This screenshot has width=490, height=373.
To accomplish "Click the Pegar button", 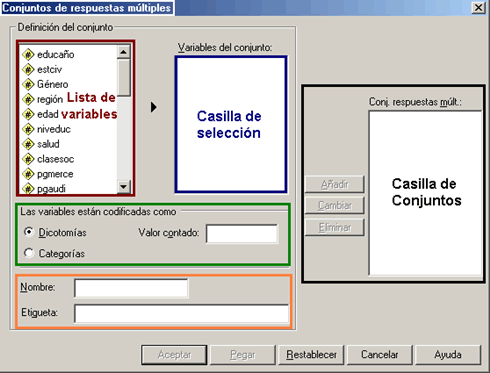I will (243, 355).
